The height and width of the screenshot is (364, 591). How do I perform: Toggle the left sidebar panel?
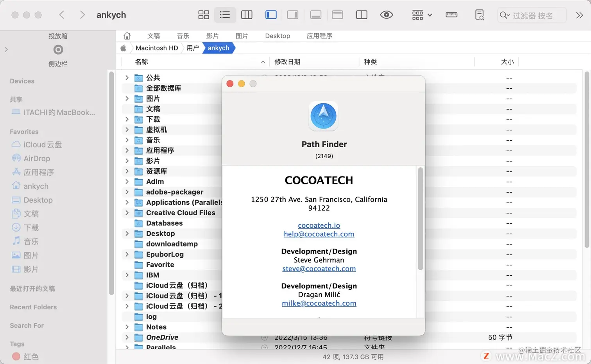(271, 15)
